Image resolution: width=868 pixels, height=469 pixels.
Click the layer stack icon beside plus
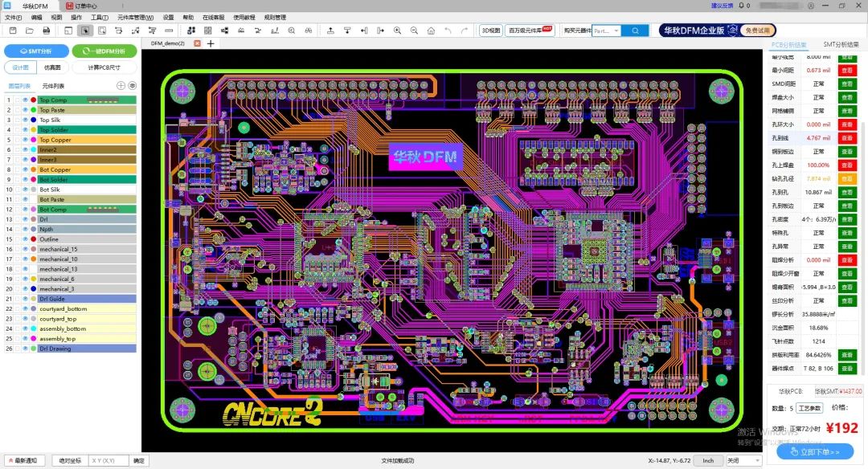pos(133,86)
